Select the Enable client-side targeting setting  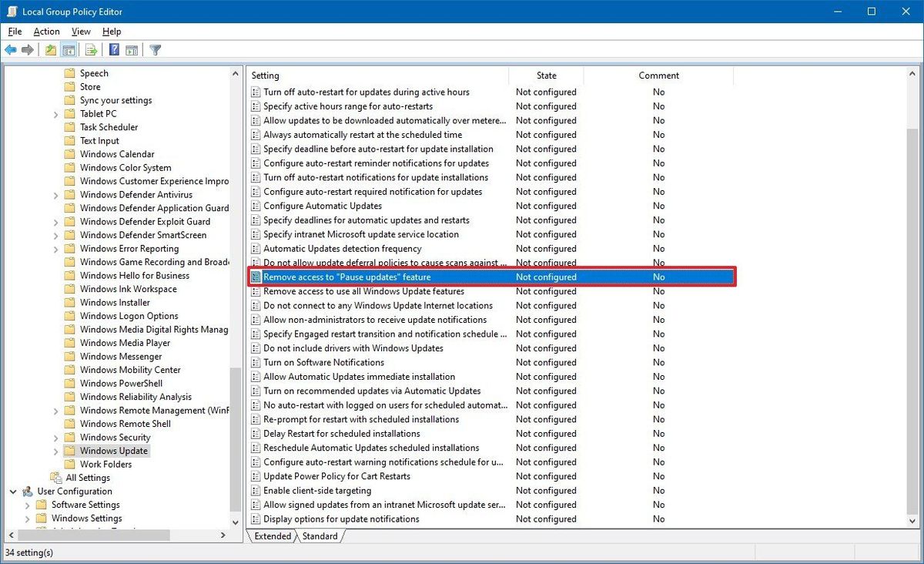[316, 490]
